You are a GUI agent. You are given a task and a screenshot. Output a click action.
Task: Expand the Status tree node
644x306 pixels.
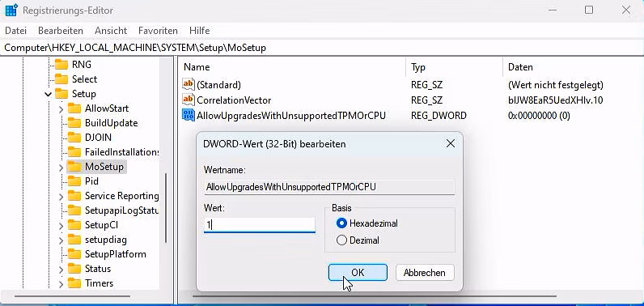(61, 269)
